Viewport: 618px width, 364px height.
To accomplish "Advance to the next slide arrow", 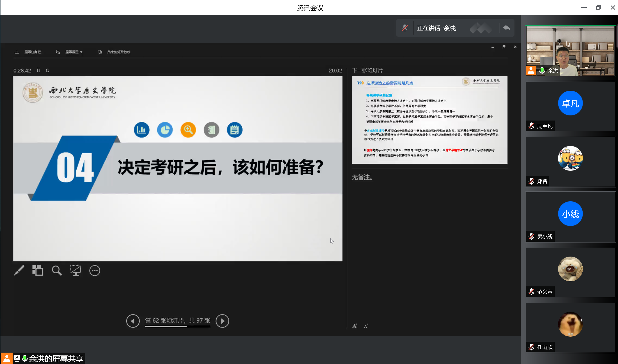I will [x=222, y=321].
